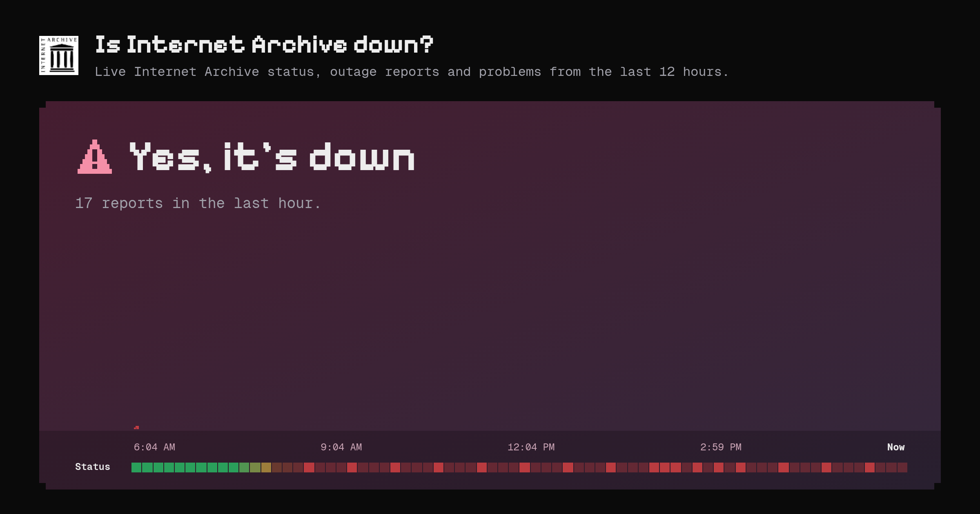Click the 2:59 PM timeline label
Image resolution: width=980 pixels, height=514 pixels.
tap(721, 447)
